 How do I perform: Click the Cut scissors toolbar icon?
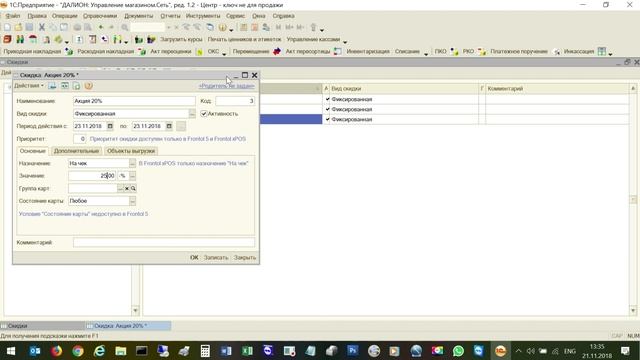[x=42, y=27]
